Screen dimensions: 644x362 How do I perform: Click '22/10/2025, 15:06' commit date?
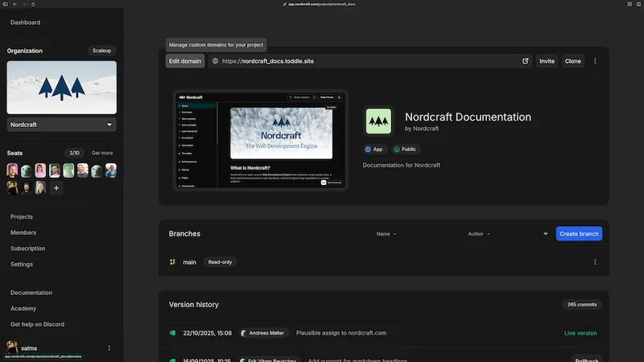[208, 333]
